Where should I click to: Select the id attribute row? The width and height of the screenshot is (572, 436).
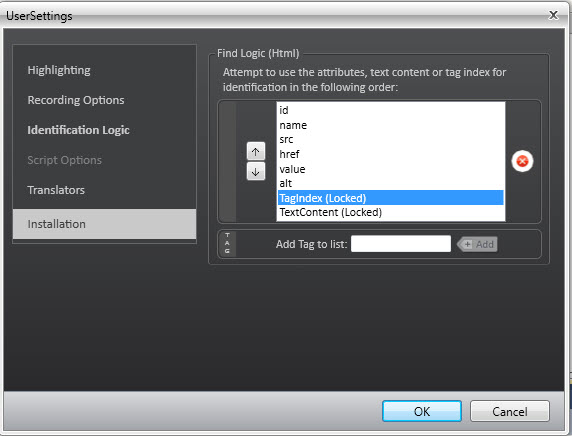point(391,110)
